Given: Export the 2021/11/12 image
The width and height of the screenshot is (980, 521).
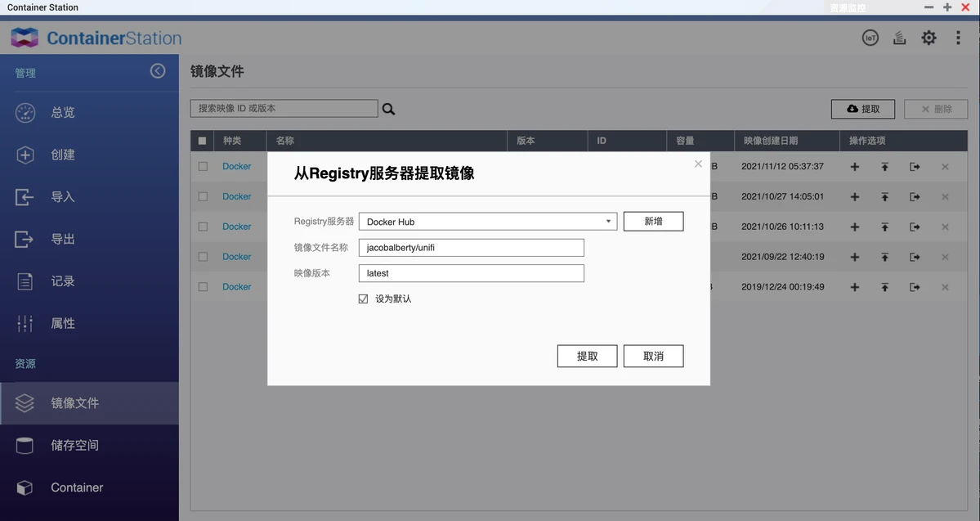Looking at the screenshot, I should tap(915, 166).
